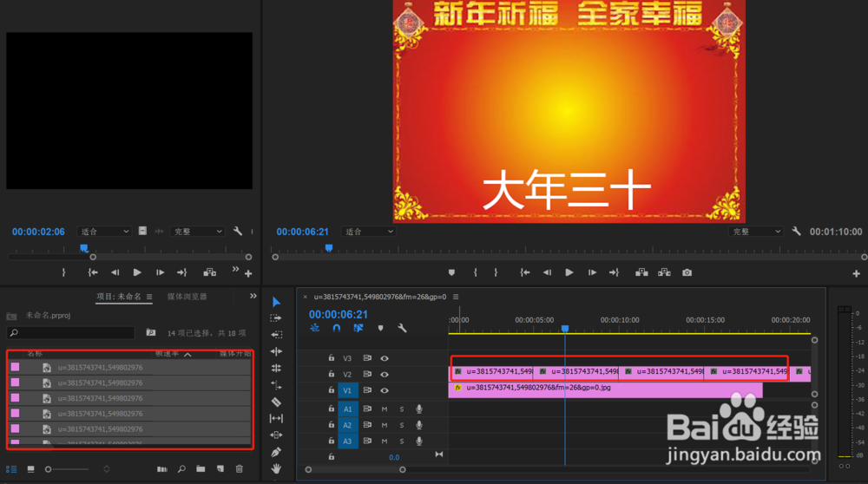Click Extract button in Program monitor
Screen dimensions: 868x484
pos(664,272)
